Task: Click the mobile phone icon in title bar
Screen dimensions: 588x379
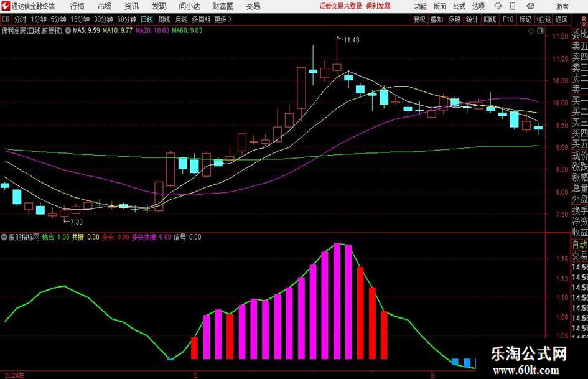Action: pos(513,6)
